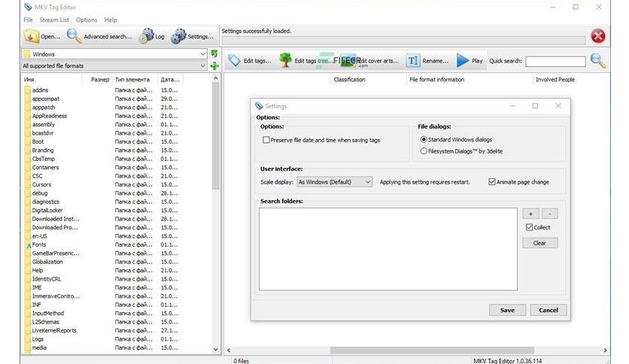Click the Fonts folder icon
The width and height of the screenshot is (629, 364).
click(x=28, y=245)
